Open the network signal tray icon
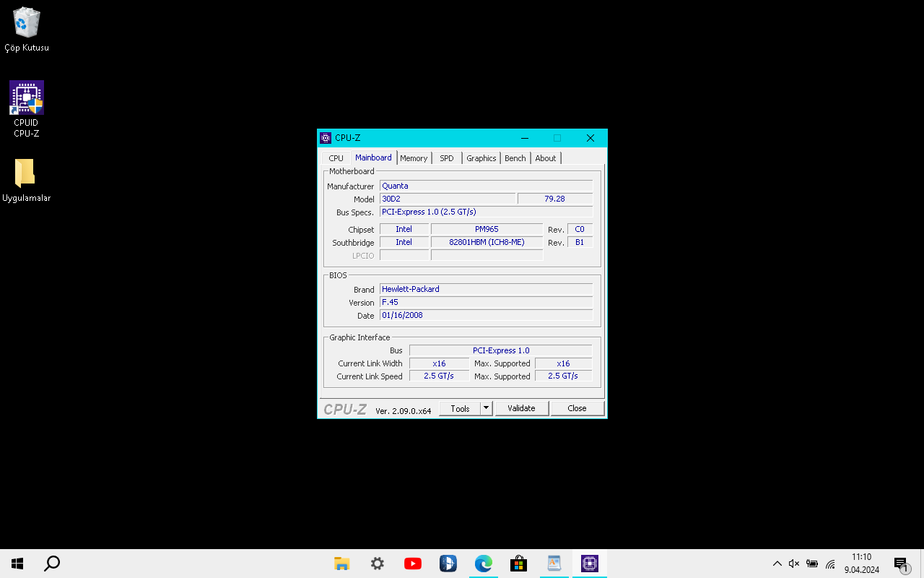 [830, 564]
